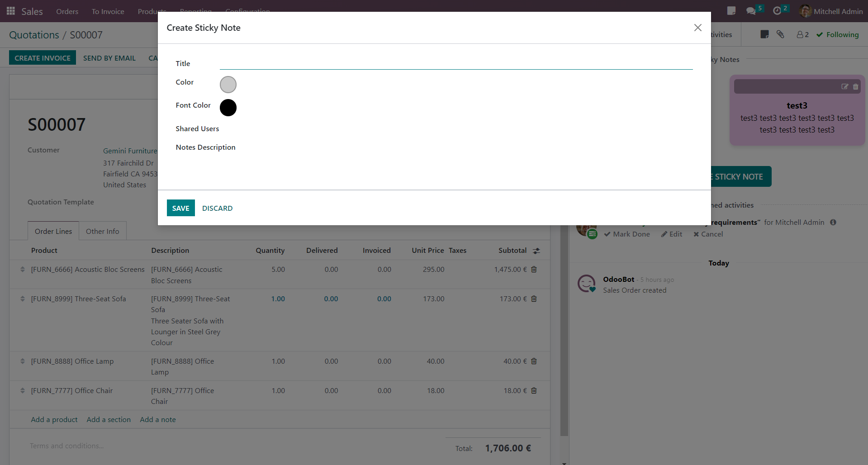Click CREATE INVOICE button

[x=43, y=58]
